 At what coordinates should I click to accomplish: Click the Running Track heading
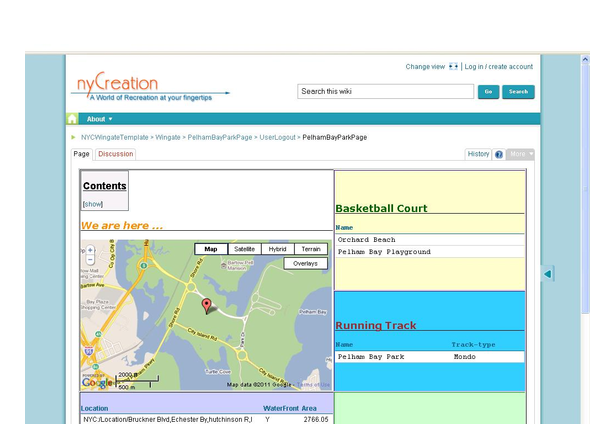376,325
